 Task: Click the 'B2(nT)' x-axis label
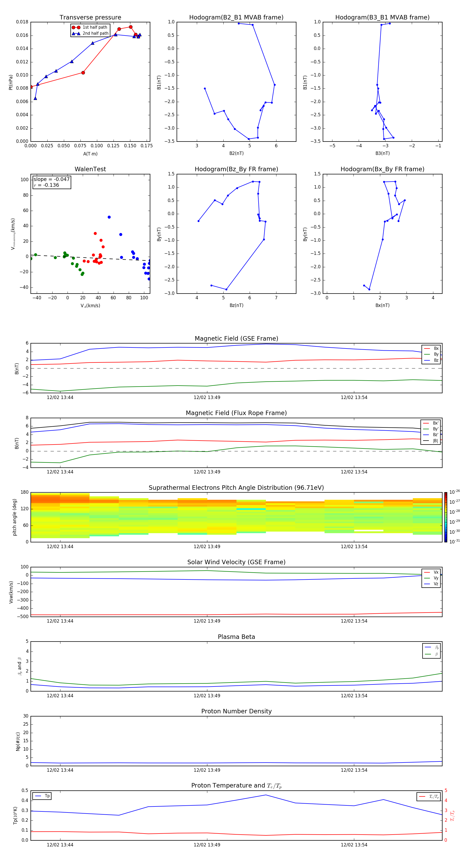236,153
